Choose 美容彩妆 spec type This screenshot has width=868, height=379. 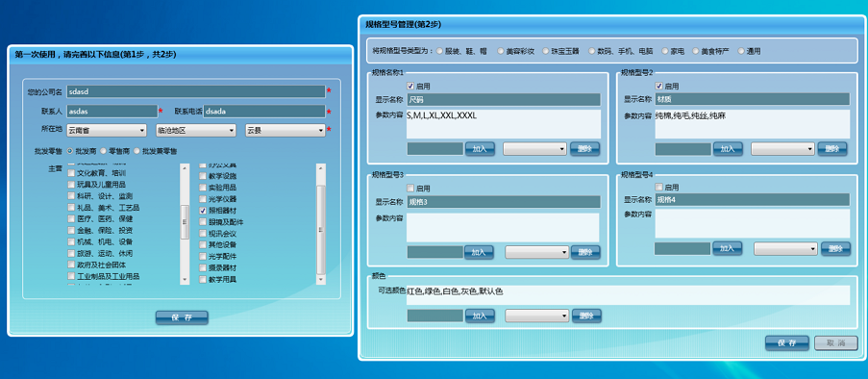pyautogui.click(x=501, y=51)
